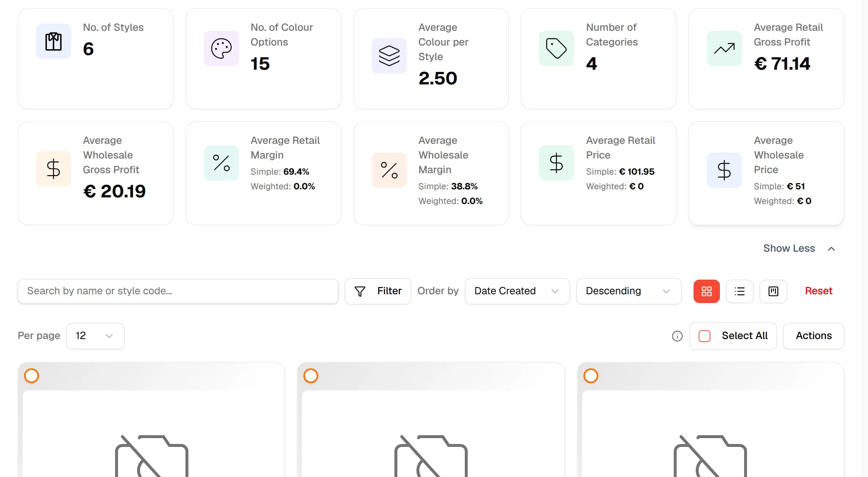This screenshot has height=477, width=868.
Task: Click the € 71.14 gross profit value
Action: 782,63
